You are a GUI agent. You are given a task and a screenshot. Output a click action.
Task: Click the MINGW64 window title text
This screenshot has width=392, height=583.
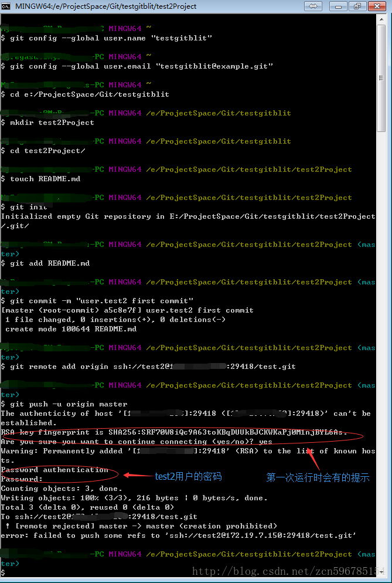(x=105, y=6)
